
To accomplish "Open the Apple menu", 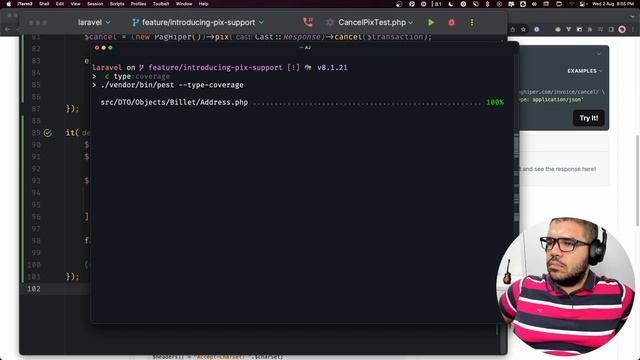I will click(9, 4).
